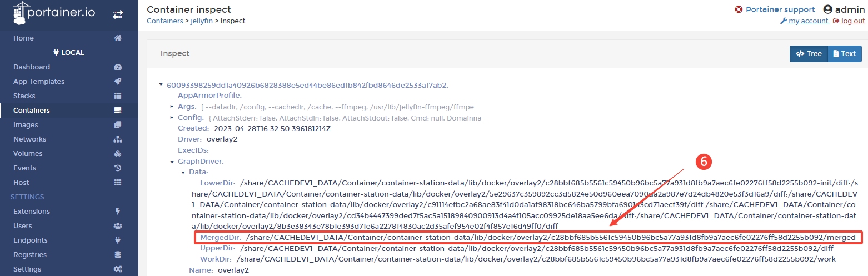Click the Networks sitemap icon
The image size is (868, 276).
point(118,139)
